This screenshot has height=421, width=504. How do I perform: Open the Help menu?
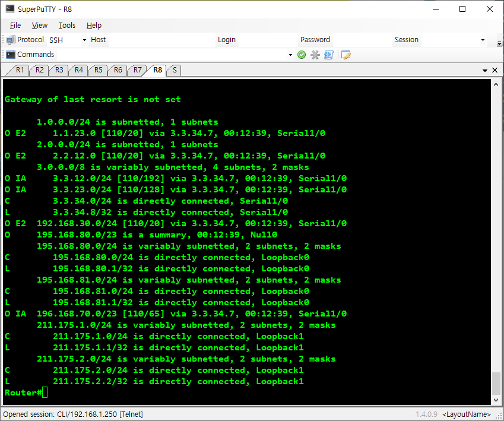pos(94,25)
